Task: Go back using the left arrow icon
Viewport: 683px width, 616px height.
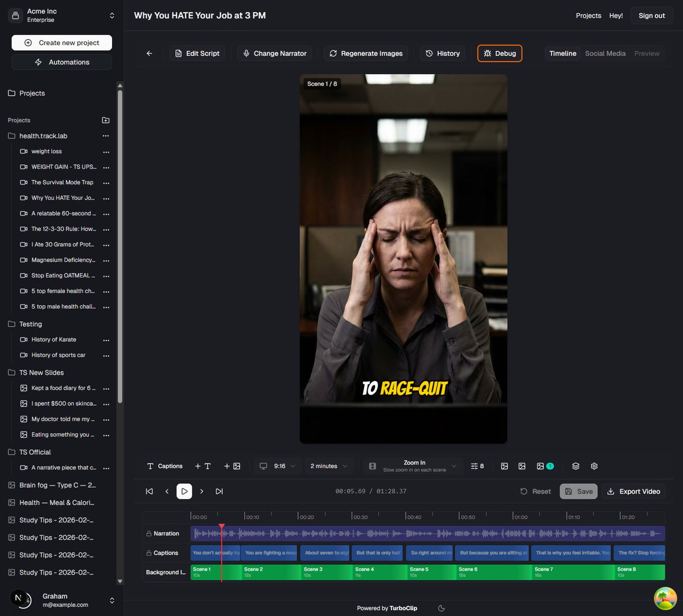Action: point(149,54)
